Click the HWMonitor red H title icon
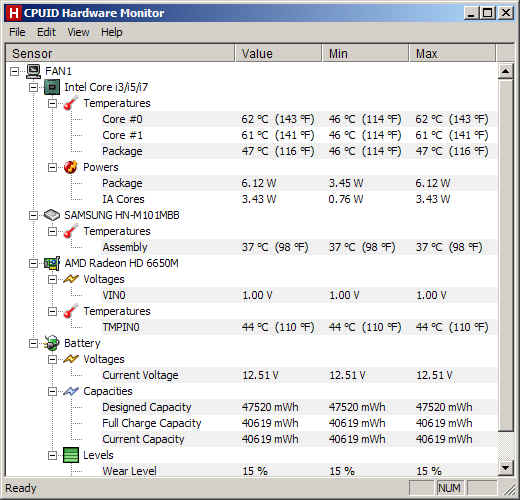 tap(14, 13)
